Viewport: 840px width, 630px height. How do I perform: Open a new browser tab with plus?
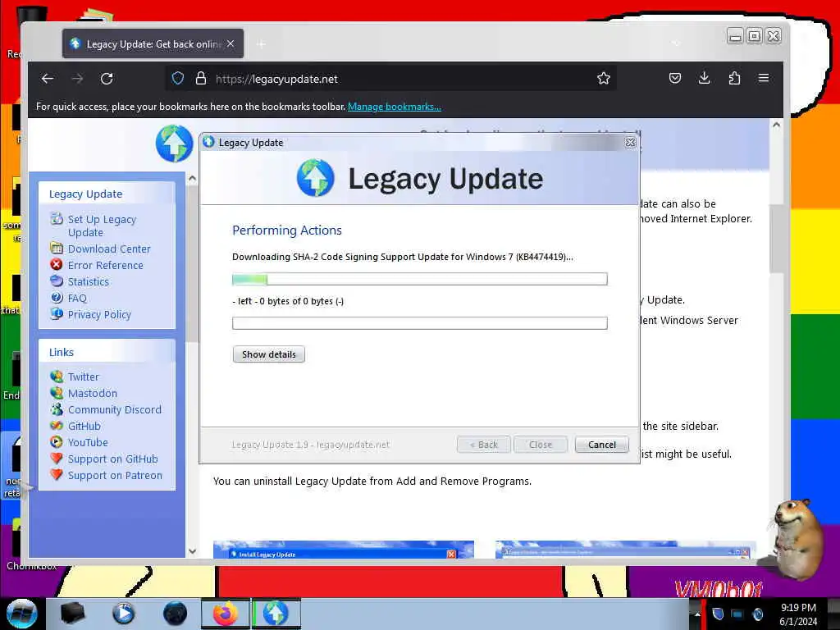point(261,44)
